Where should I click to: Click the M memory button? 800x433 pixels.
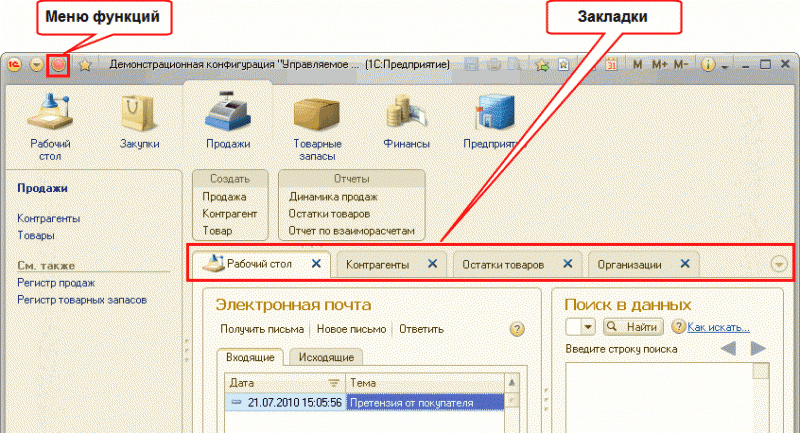[637, 65]
